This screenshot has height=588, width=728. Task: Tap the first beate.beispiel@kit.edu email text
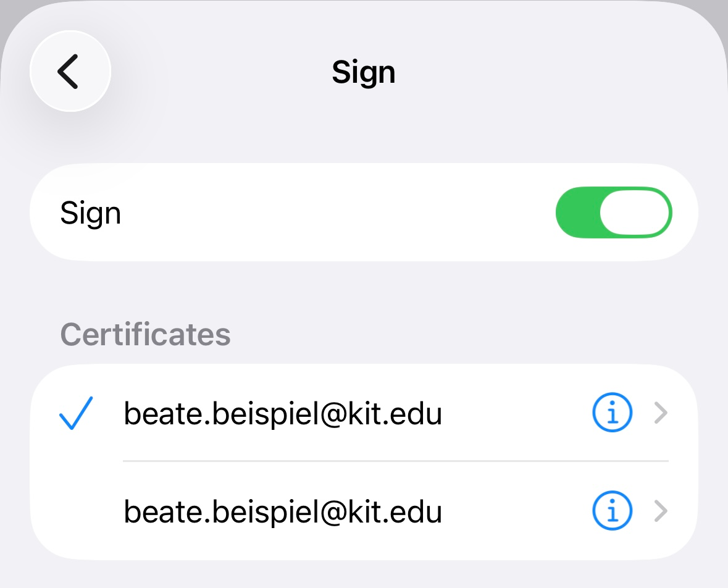(x=283, y=413)
